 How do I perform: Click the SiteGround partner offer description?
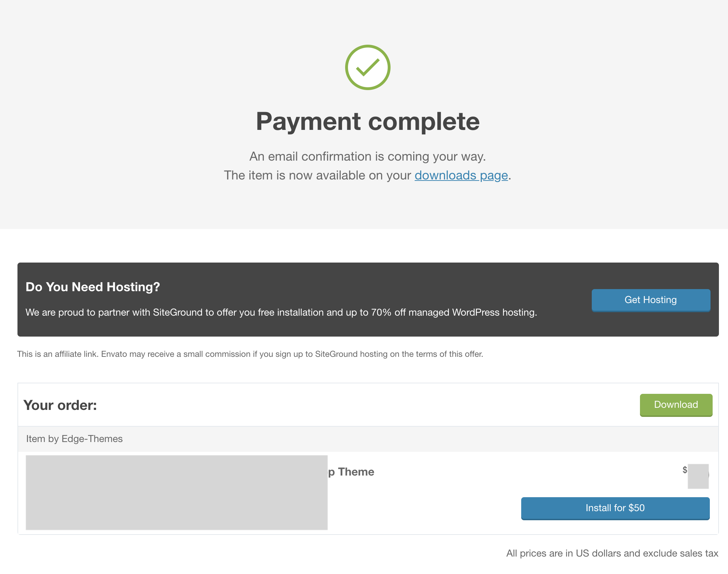pyautogui.click(x=281, y=312)
